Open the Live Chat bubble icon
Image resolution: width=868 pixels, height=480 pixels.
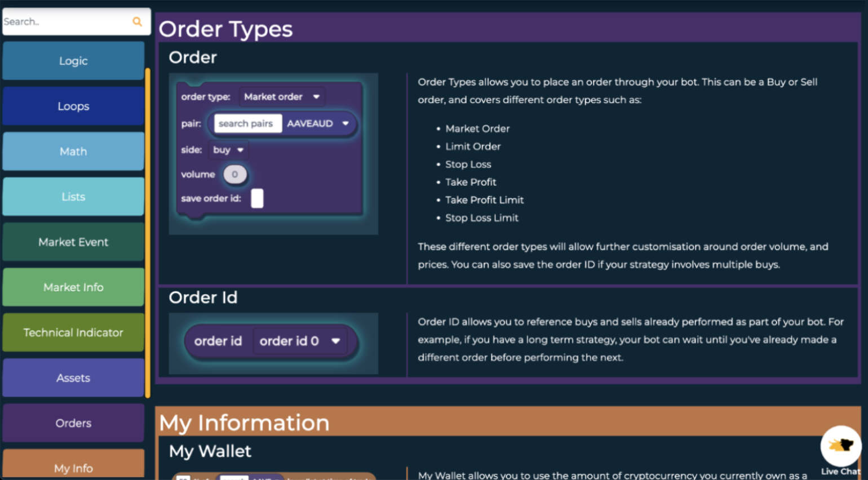(840, 446)
